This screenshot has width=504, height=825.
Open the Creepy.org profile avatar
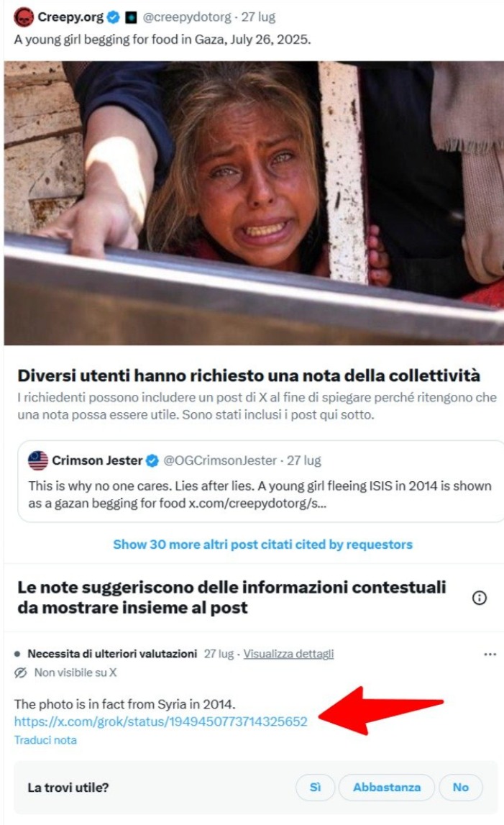point(24,17)
